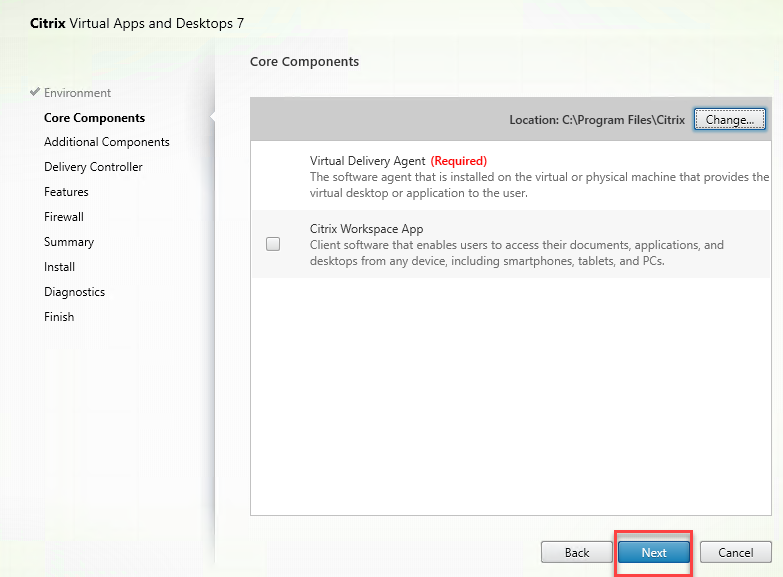Screen dimensions: 783x577
Task: Click the Core Components page heading
Action: point(304,61)
